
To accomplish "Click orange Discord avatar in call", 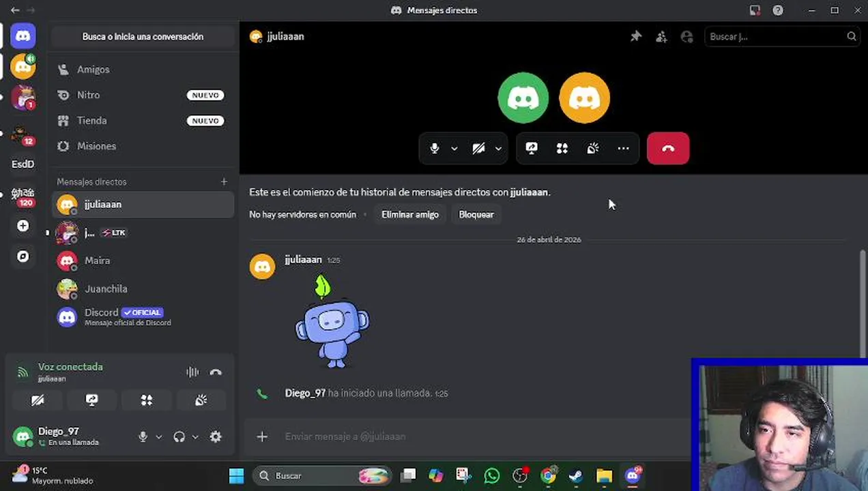I will [585, 98].
